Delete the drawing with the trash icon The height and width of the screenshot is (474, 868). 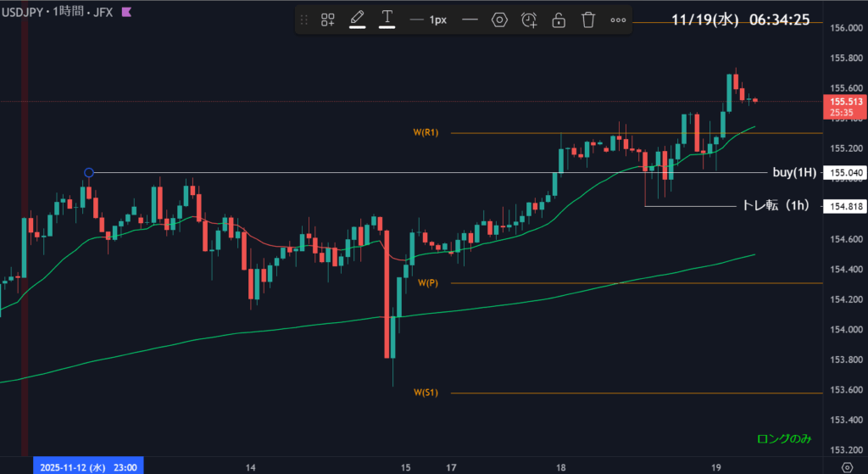click(x=588, y=20)
